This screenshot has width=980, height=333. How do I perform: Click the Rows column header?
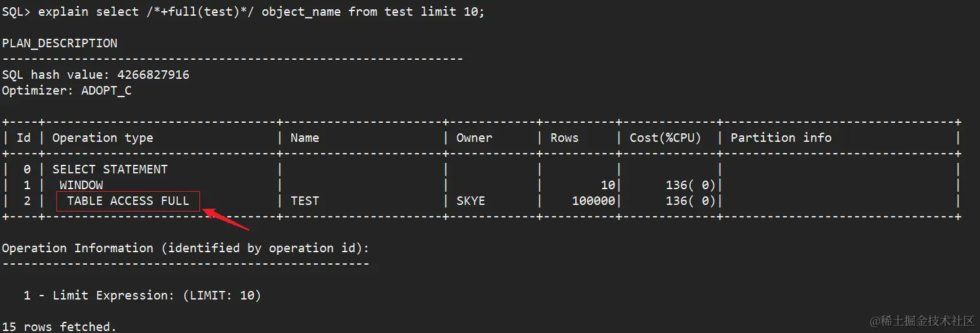click(x=564, y=138)
